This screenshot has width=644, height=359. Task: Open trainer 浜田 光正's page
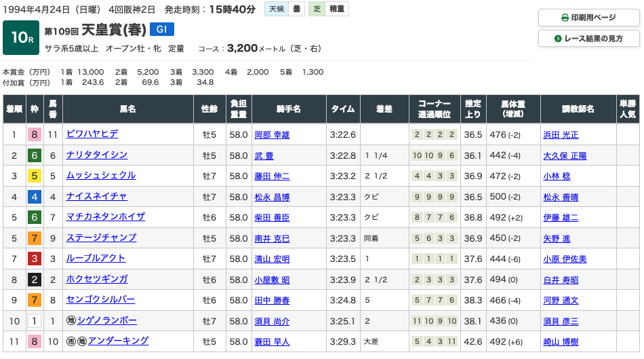click(561, 134)
